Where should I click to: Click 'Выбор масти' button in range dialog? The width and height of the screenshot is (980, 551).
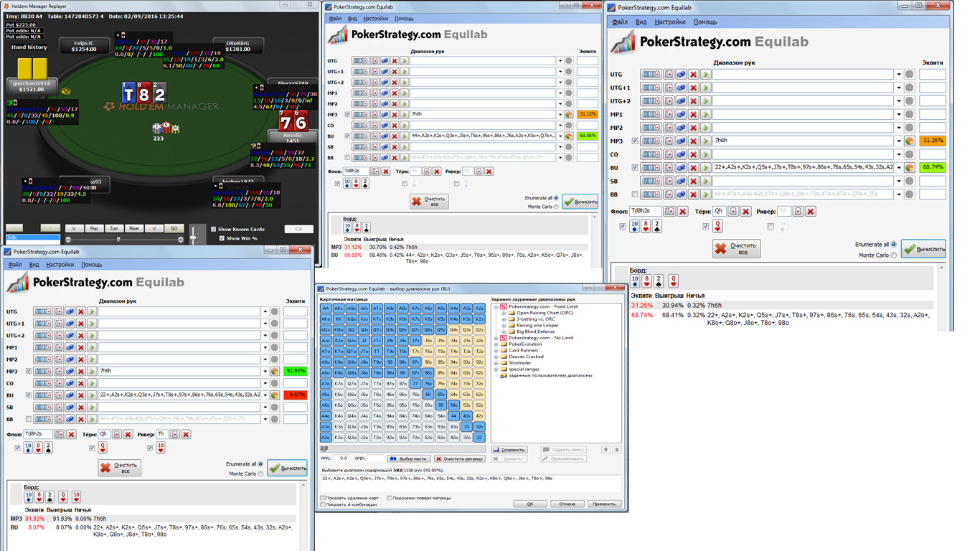407,458
